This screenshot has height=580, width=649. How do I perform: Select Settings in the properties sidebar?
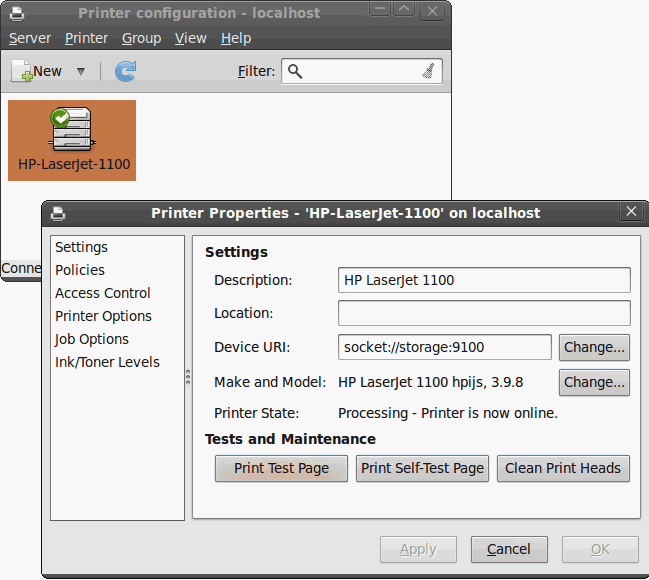[x=117, y=247]
